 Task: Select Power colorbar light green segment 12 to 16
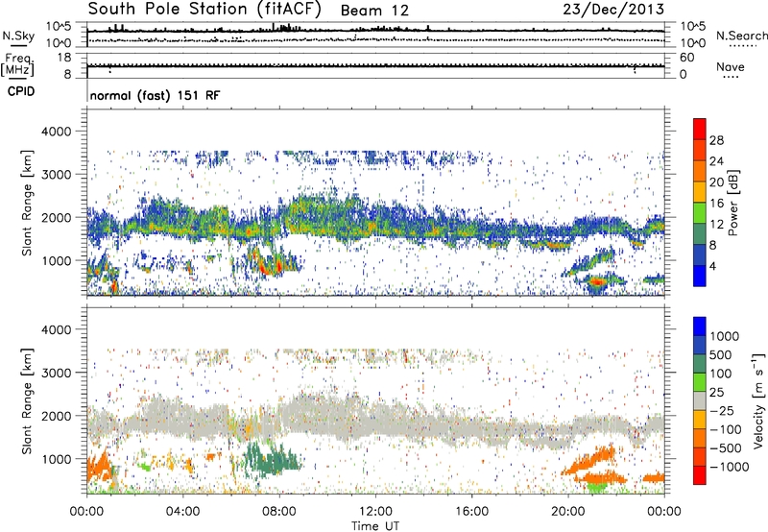click(700, 212)
